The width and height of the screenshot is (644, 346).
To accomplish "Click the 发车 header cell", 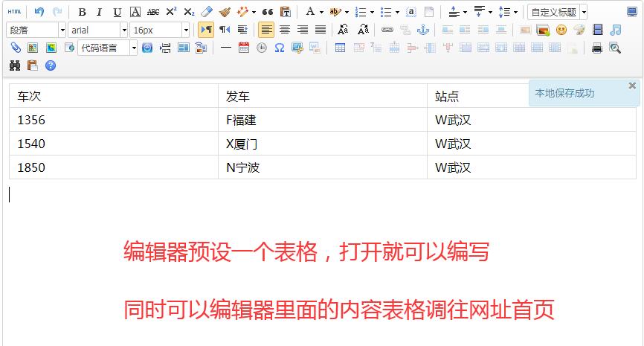I will (x=323, y=96).
